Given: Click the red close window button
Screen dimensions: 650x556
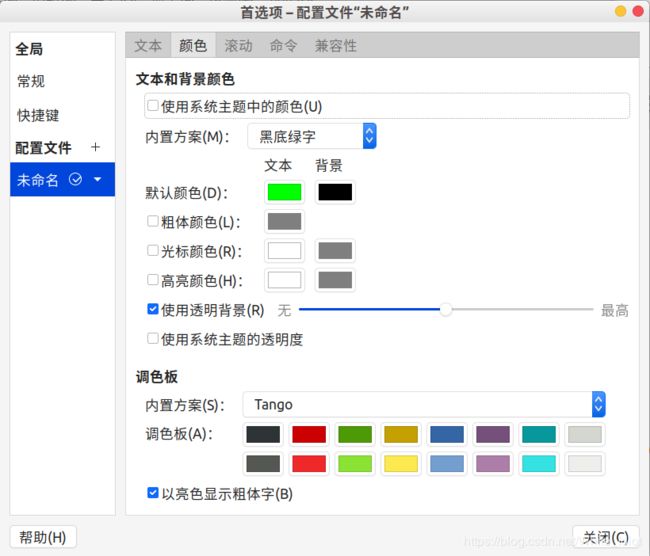Looking at the screenshot, I should [638, 11].
